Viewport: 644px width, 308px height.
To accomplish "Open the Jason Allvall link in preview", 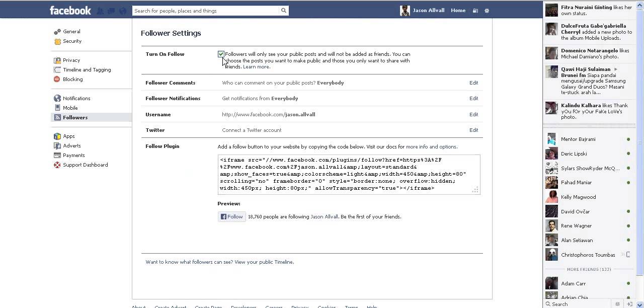I will [x=324, y=217].
